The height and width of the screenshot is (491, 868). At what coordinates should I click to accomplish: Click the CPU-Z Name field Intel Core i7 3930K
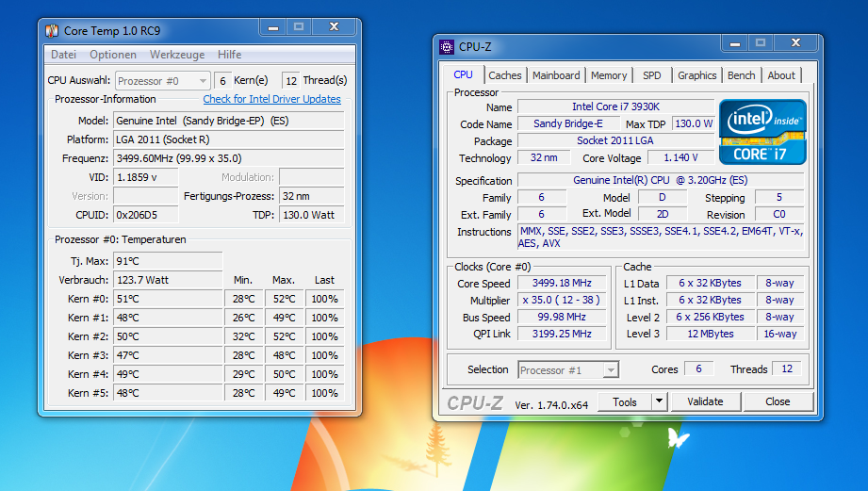click(x=616, y=106)
